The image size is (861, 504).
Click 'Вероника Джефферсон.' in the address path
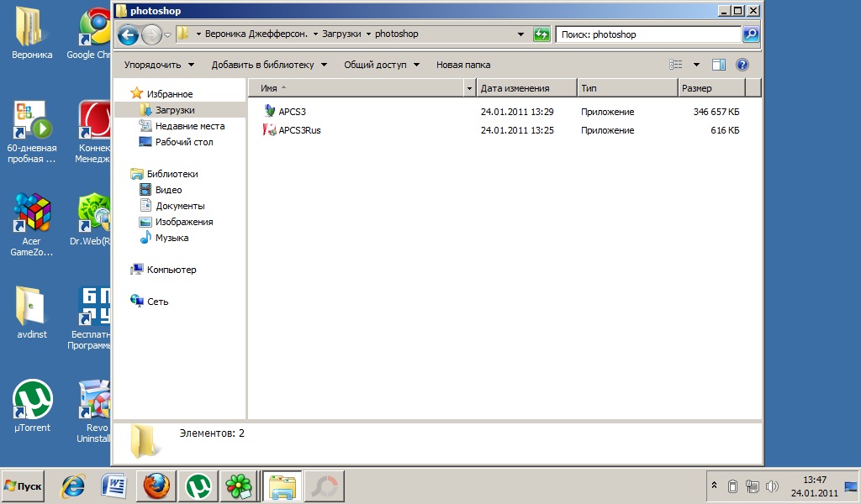(x=256, y=34)
